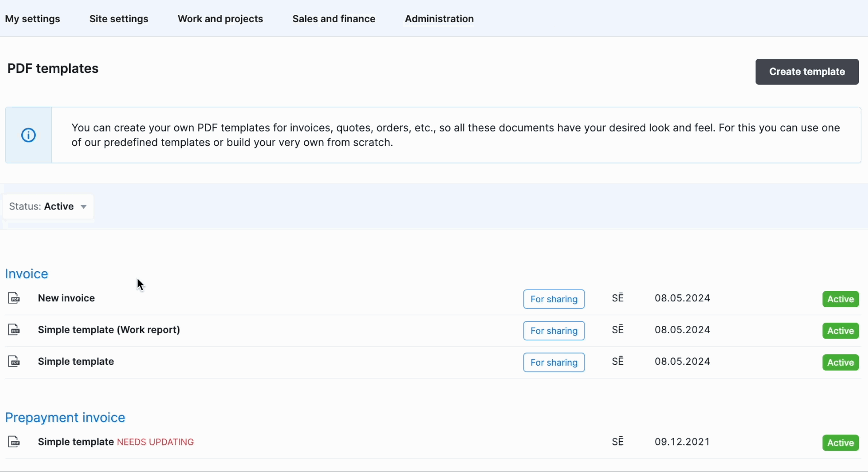868x472 pixels.
Task: Click date 08.05.2024 in Invoice Simple template row
Action: coord(683,362)
